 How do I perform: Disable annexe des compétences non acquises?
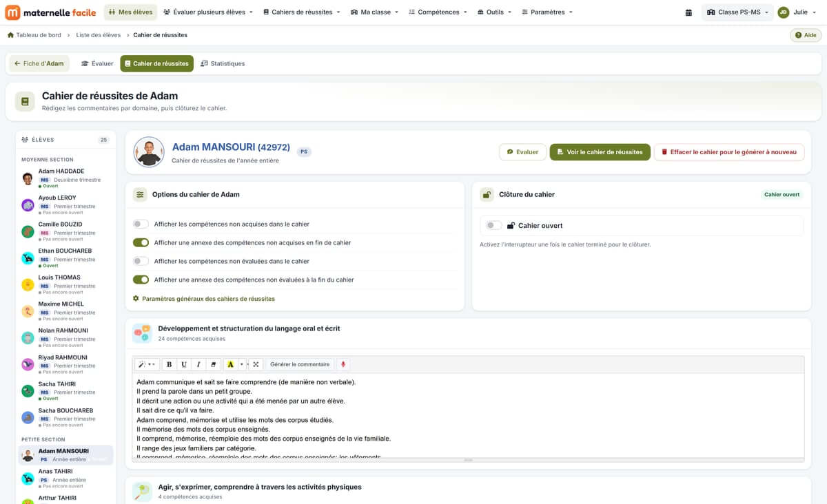141,242
